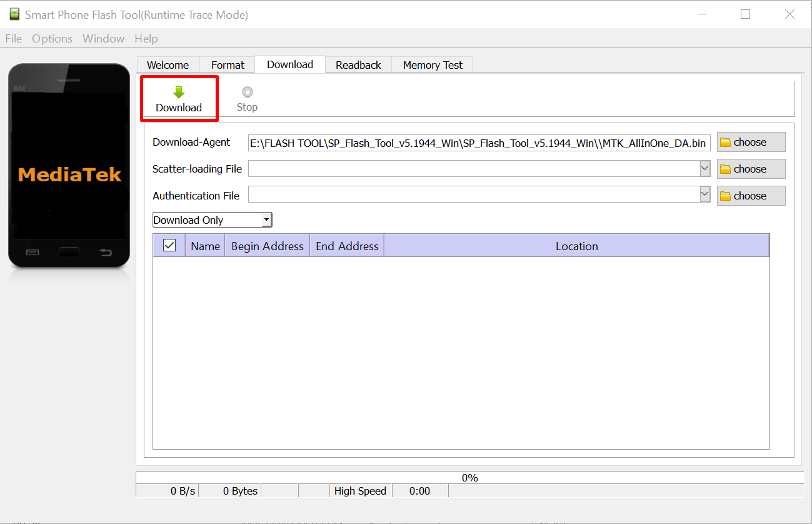Screen dimensions: 812x524
Task: Expand the Scatter-loading File dropdown arrow
Action: pos(705,168)
